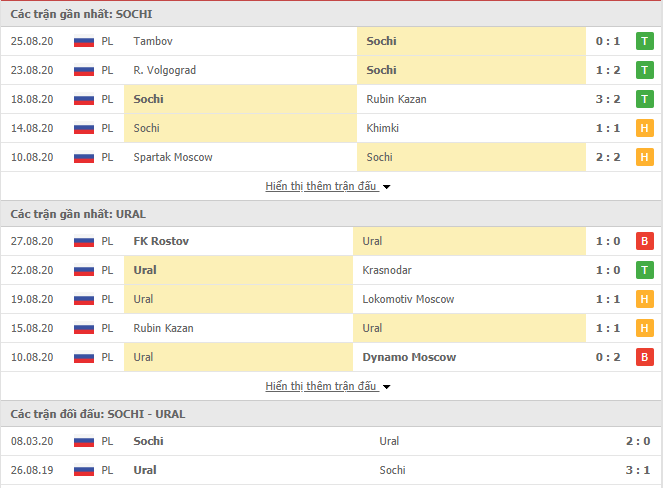Click the orange H badge for Sochi-Khimki
This screenshot has width=663, height=488.
click(x=644, y=128)
